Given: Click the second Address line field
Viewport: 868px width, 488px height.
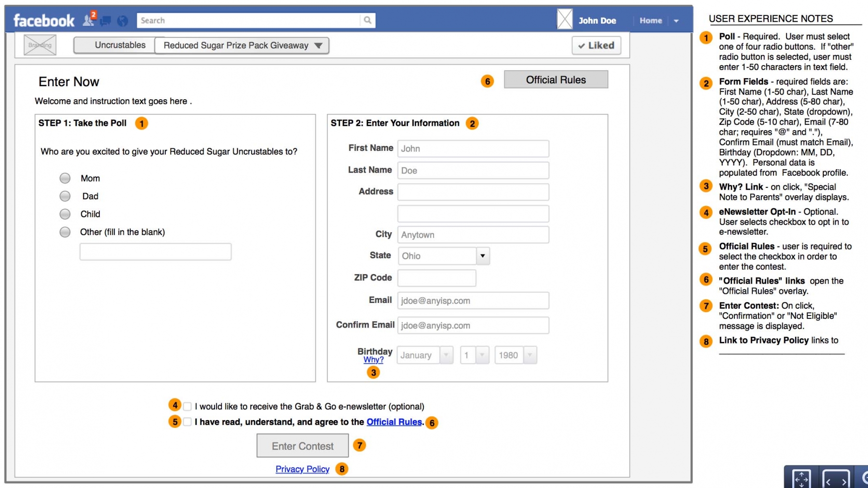Looking at the screenshot, I should (473, 214).
